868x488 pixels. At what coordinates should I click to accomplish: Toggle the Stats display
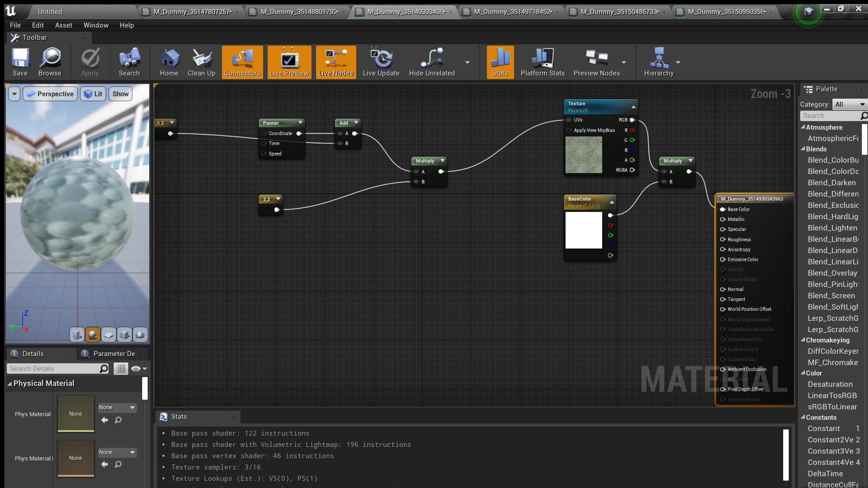(500, 62)
